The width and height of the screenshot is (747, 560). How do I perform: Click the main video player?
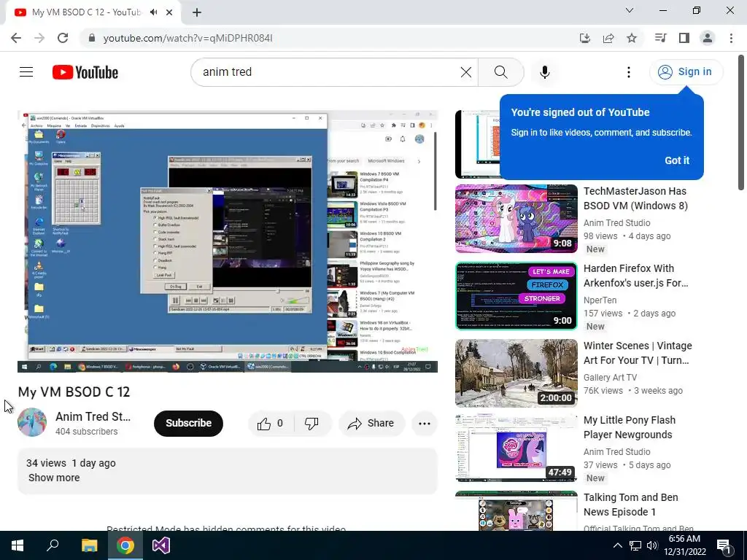[x=228, y=241]
